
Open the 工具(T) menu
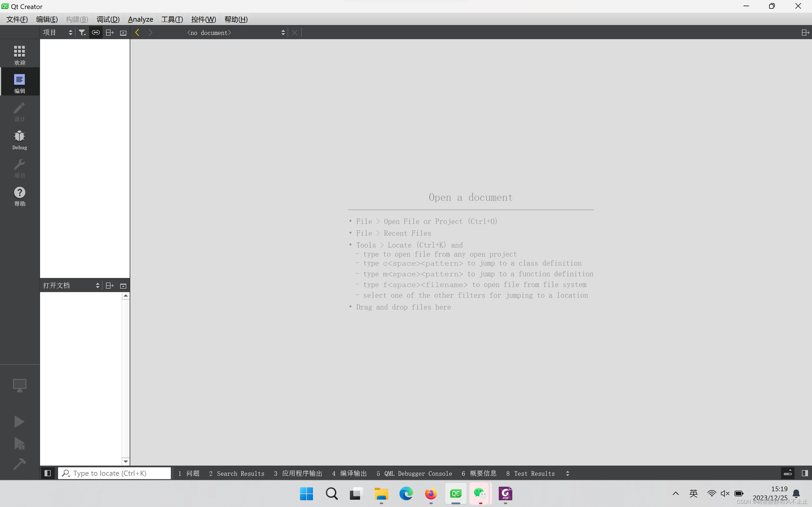tap(172, 19)
